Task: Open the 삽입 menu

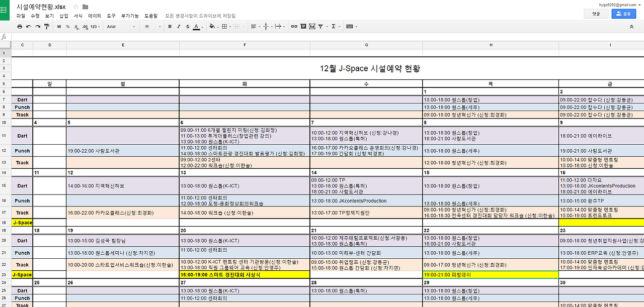Action: coord(63,16)
